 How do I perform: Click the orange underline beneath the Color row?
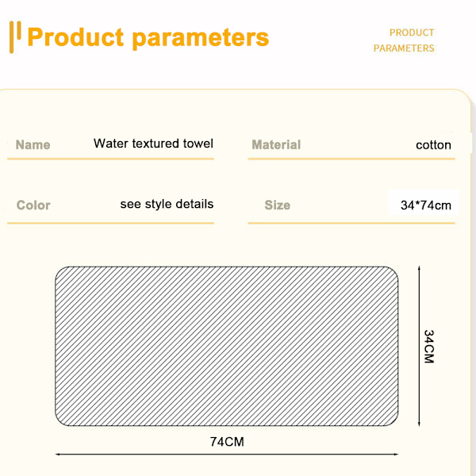point(110,223)
